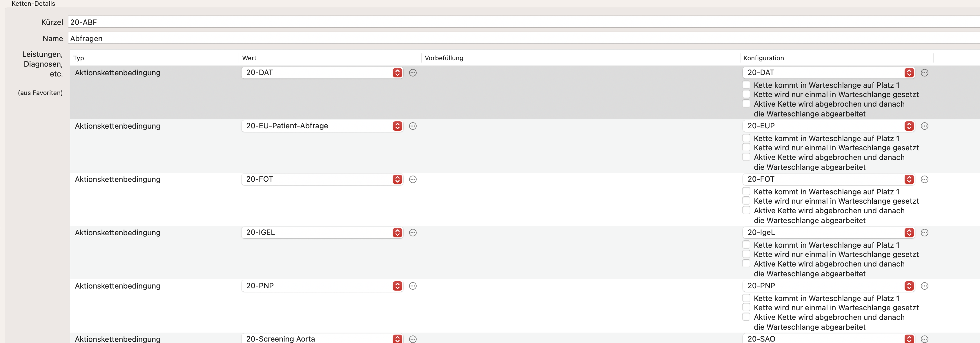
Task: Open ellipsis options next to Konfiguration 20-SAO
Action: [x=924, y=339]
